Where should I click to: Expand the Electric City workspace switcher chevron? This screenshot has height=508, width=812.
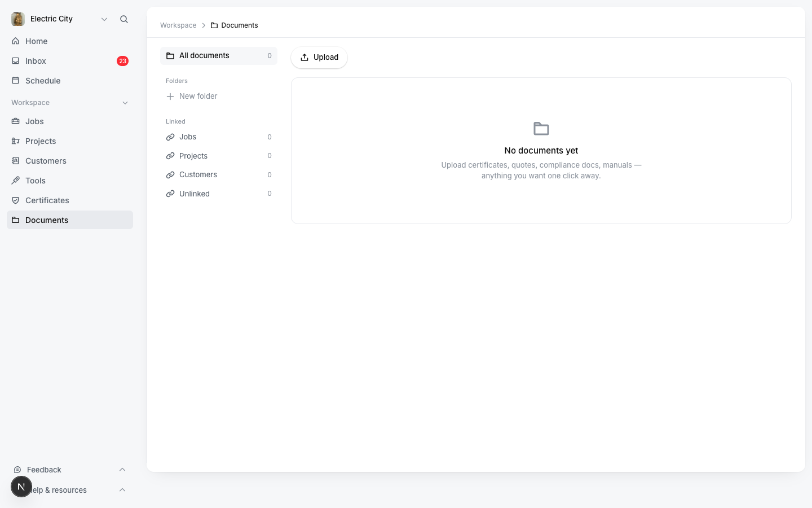click(104, 19)
